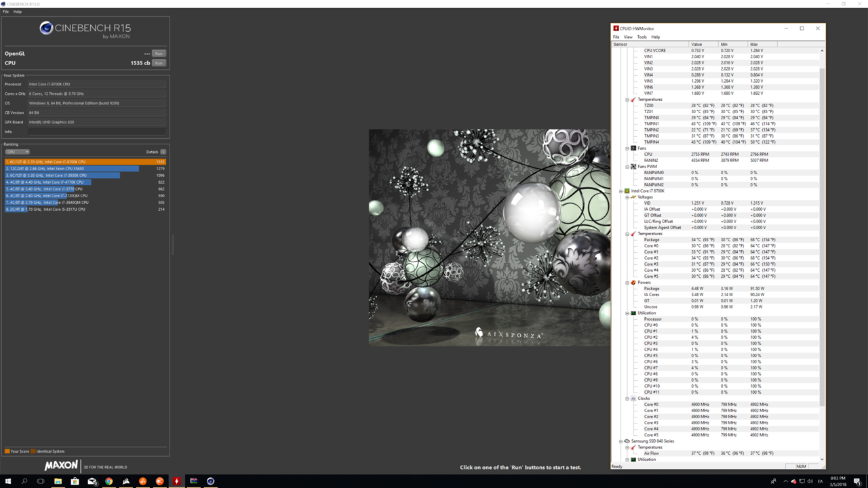The height and width of the screenshot is (488, 868).
Task: Collapse the Fans PWM tree node
Action: 627,167
